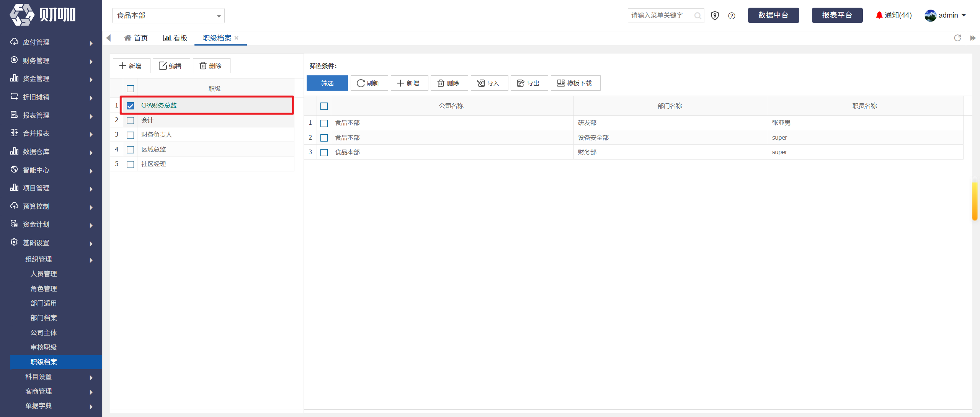Image resolution: width=980 pixels, height=417 pixels.
Task: Click the search magnifier icon
Action: click(x=697, y=16)
